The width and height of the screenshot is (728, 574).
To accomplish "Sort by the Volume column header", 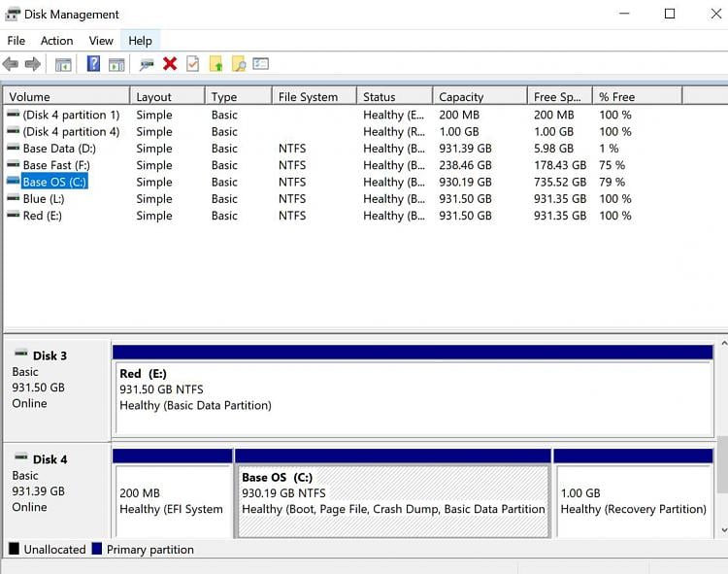I will point(66,96).
